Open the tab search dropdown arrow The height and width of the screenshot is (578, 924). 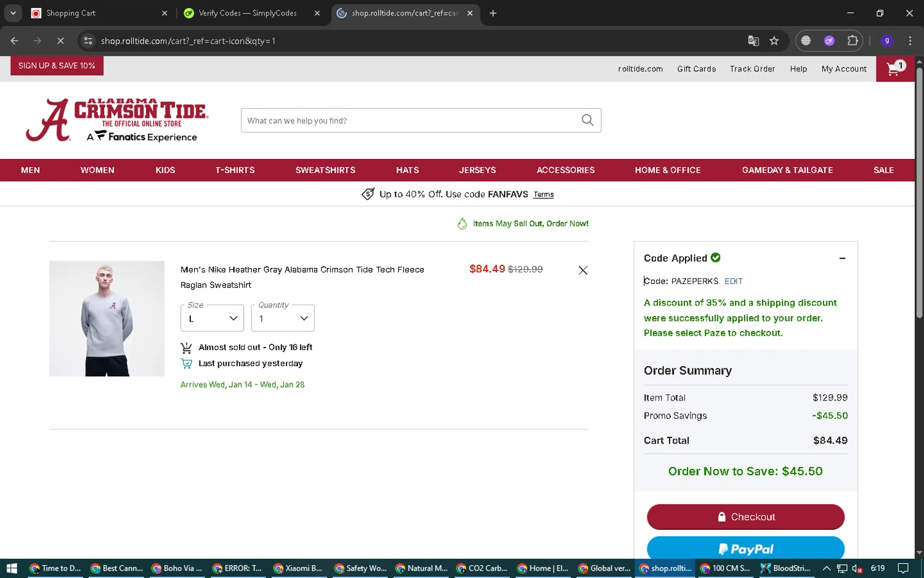point(13,13)
